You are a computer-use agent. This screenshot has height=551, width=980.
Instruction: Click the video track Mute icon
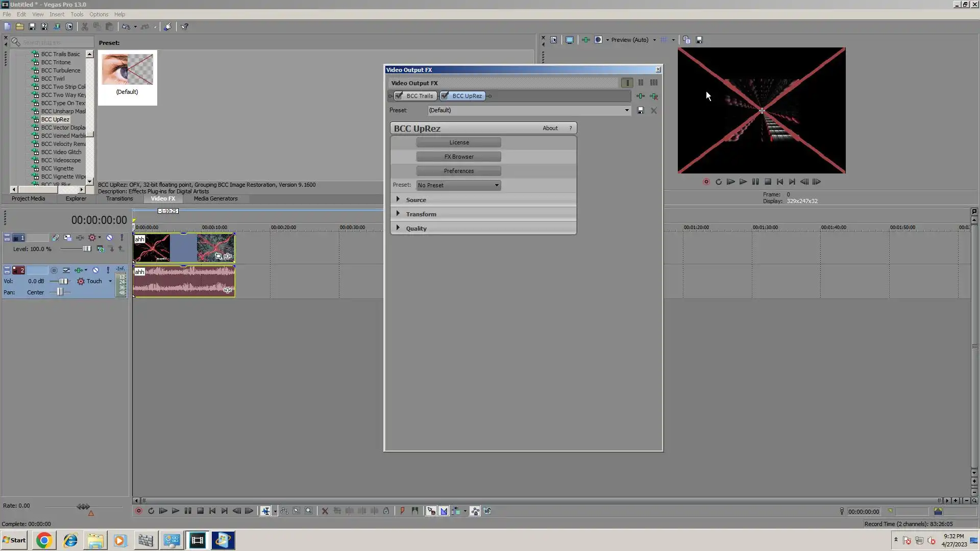coord(109,238)
